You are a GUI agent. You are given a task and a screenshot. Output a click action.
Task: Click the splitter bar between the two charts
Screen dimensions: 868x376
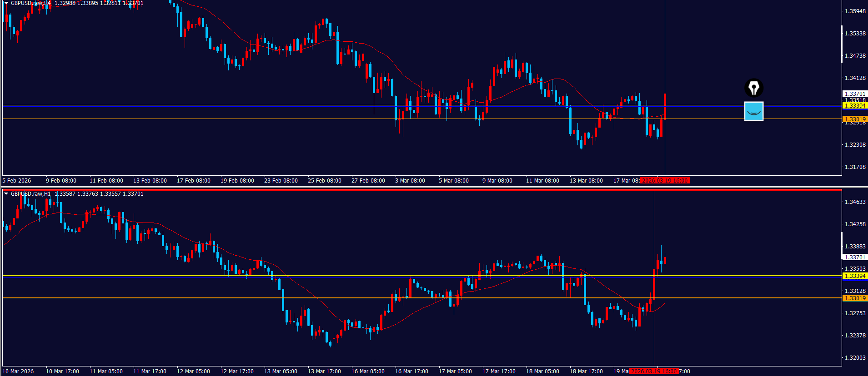(x=434, y=187)
